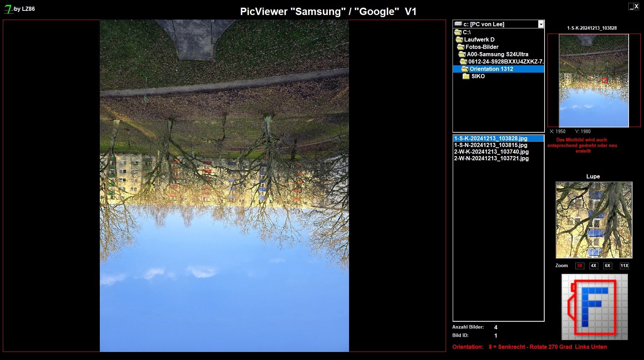This screenshot has width=644, height=360.
Task: Set Lupe zoom to 3X
Action: [x=579, y=266]
